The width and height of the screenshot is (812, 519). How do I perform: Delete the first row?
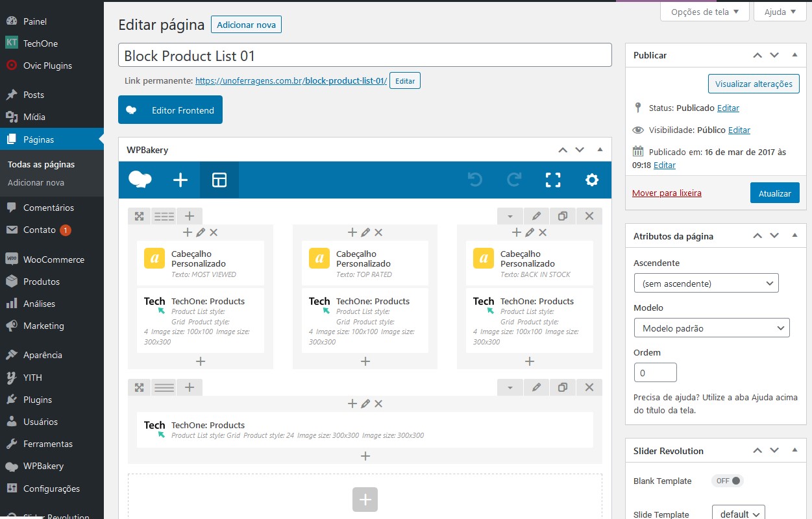click(x=589, y=216)
